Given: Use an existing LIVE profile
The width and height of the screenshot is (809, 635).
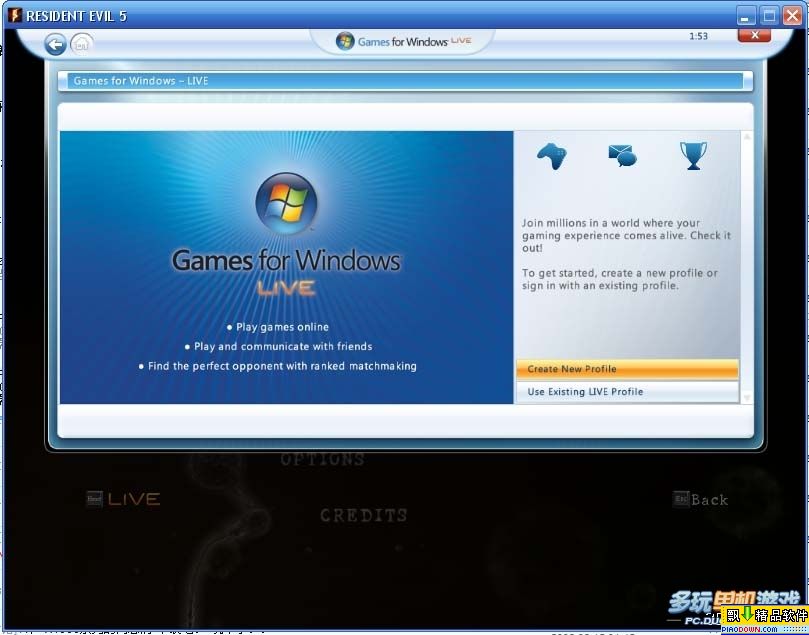Looking at the screenshot, I should (x=627, y=392).
